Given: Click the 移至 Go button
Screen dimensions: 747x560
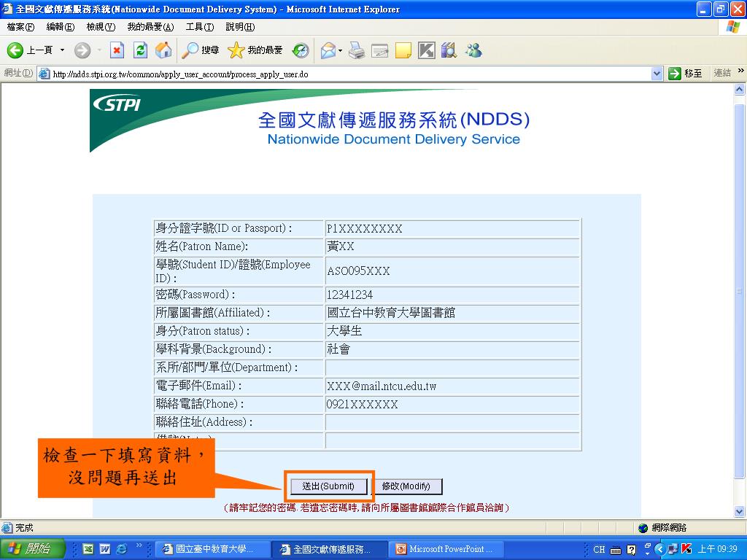Looking at the screenshot, I should coord(686,74).
